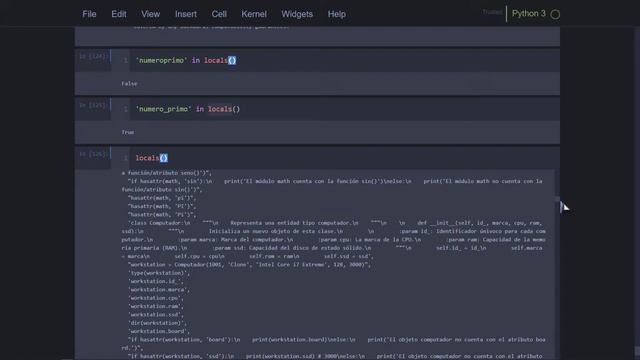Click the 'type(workstation)' output line
The height and width of the screenshot is (360, 640).
click(159, 273)
